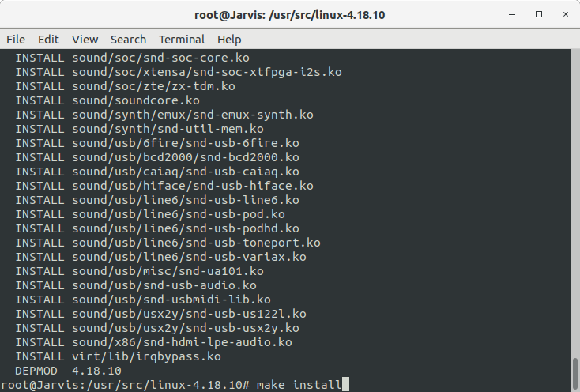
Task: Open the Terminal menu
Action: [182, 40]
